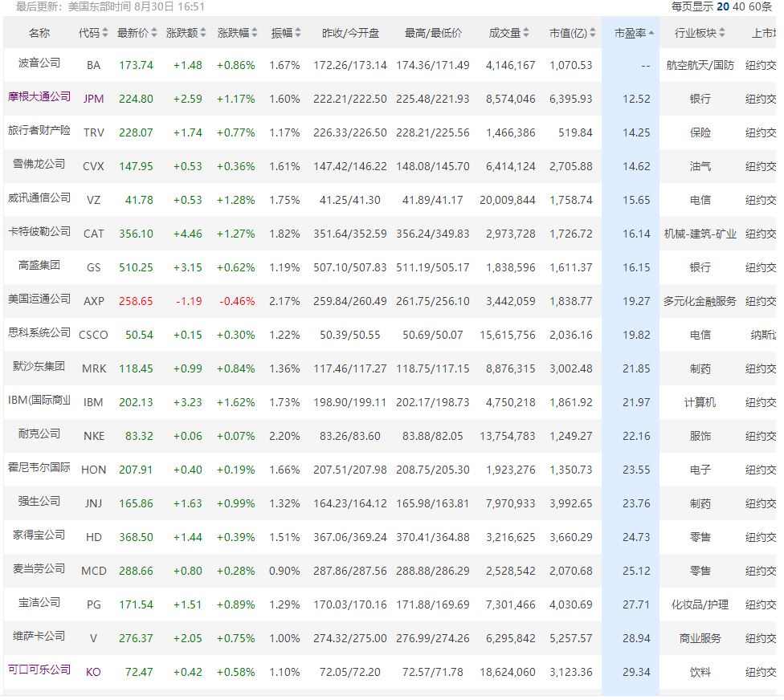This screenshot has height=700, width=784.
Task: Sort by 代码 column arrows
Action: click(x=105, y=33)
